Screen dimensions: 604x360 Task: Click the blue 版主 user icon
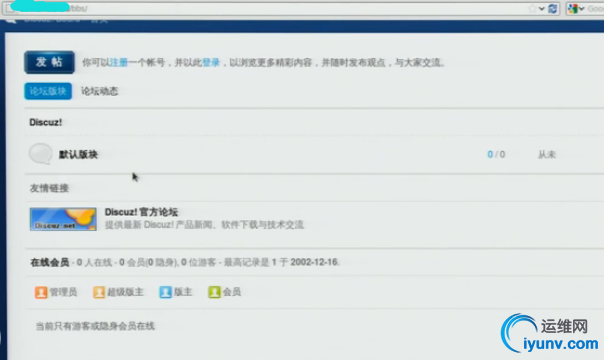(x=165, y=292)
